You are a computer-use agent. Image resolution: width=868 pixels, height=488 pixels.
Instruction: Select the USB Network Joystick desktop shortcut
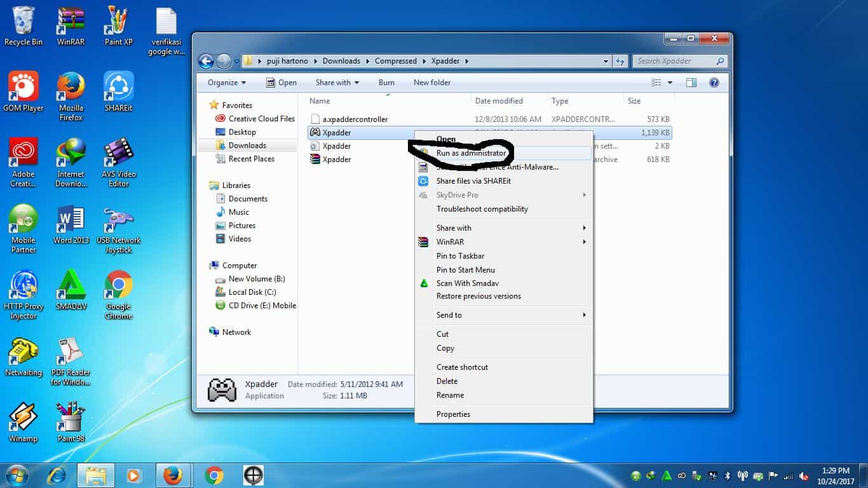click(x=118, y=229)
